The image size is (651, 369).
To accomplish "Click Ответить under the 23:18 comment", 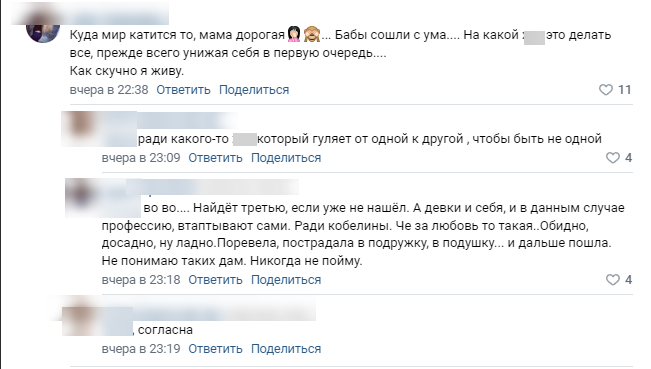I will coord(215,280).
